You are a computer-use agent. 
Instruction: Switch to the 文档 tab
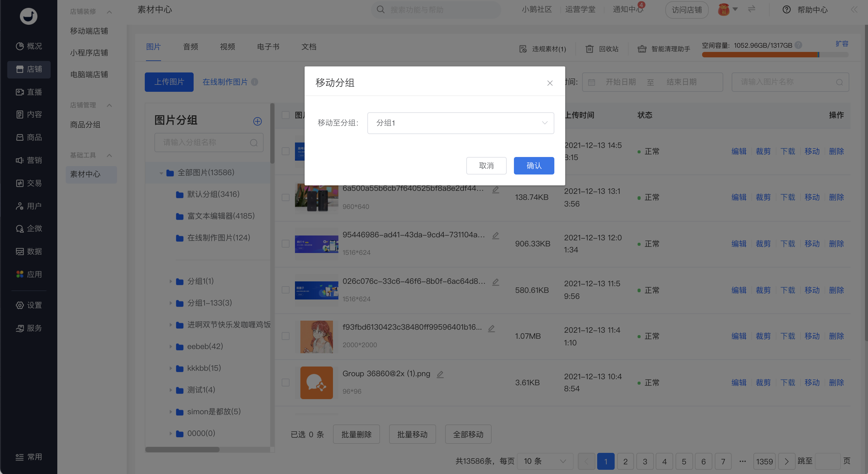tap(309, 47)
